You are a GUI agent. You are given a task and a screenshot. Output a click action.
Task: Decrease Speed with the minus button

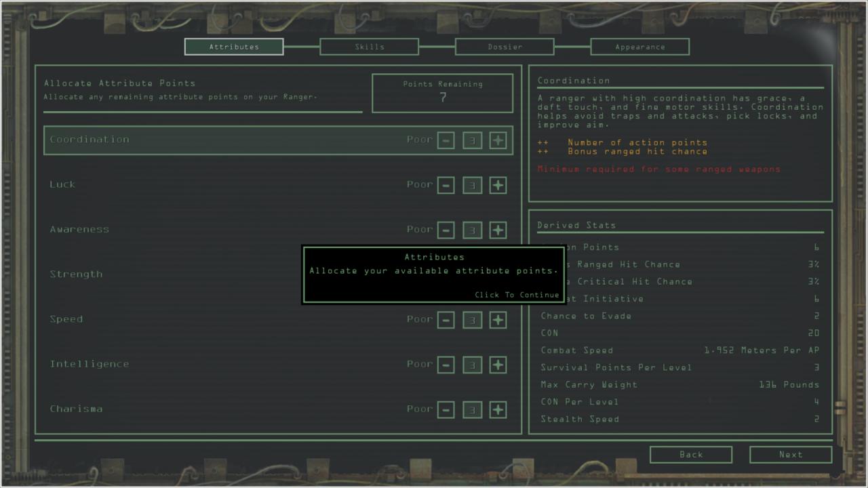click(446, 320)
